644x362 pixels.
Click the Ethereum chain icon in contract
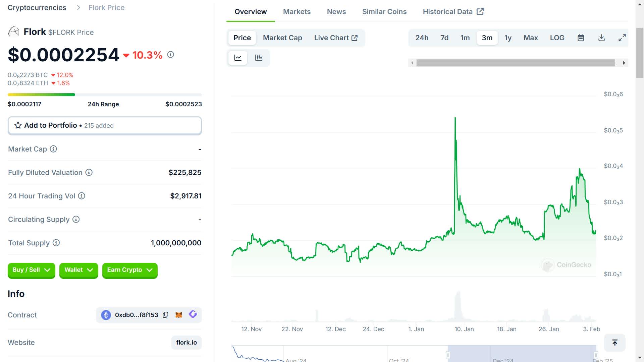(106, 315)
